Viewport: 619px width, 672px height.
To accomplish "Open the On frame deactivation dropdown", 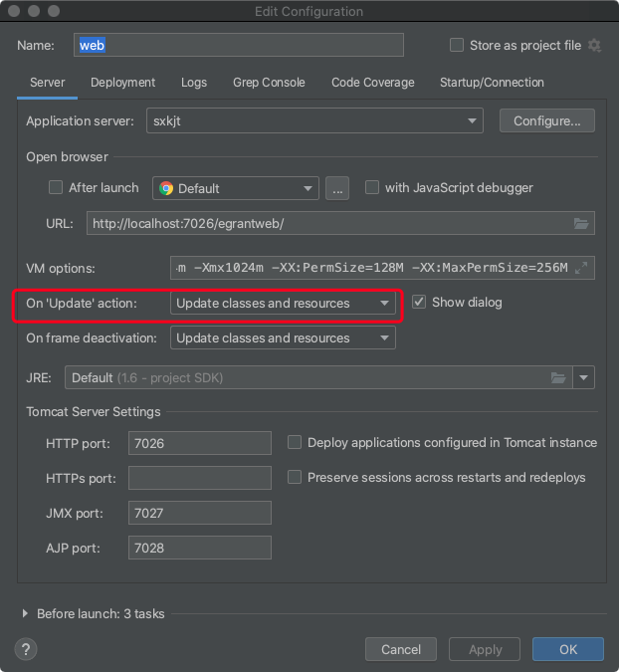I will (x=283, y=338).
